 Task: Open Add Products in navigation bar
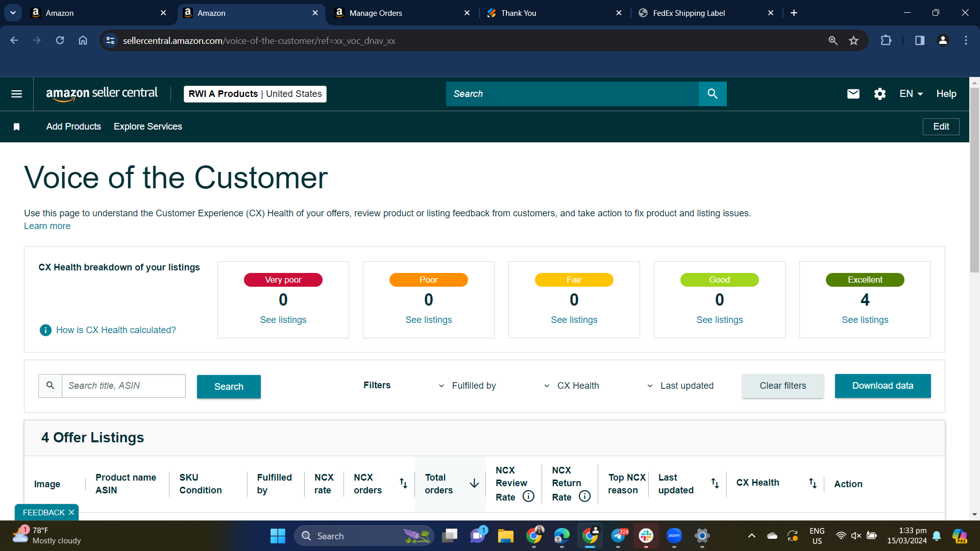pyautogui.click(x=73, y=127)
